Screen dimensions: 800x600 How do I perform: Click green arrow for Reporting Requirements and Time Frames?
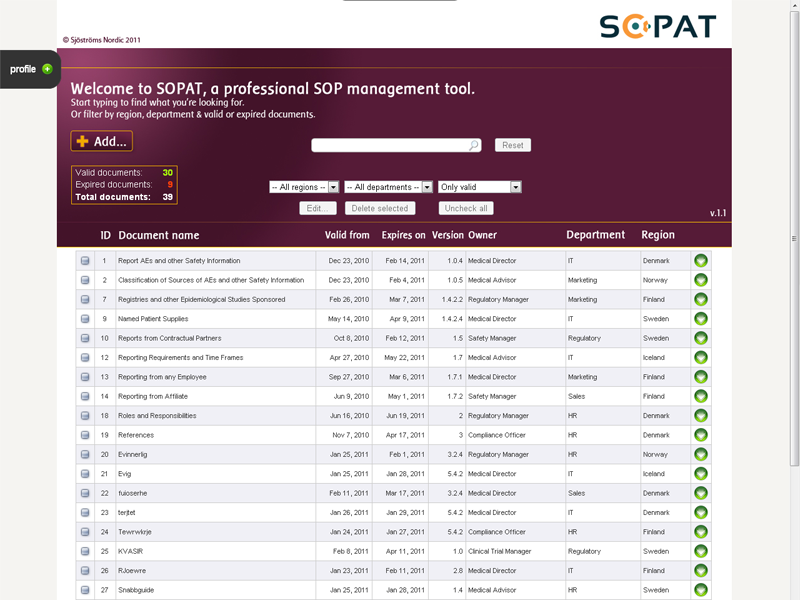pos(701,358)
